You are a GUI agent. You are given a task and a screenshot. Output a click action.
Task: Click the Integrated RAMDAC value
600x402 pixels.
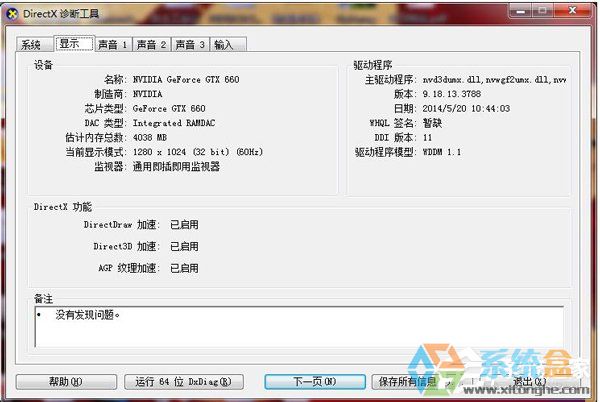(174, 123)
